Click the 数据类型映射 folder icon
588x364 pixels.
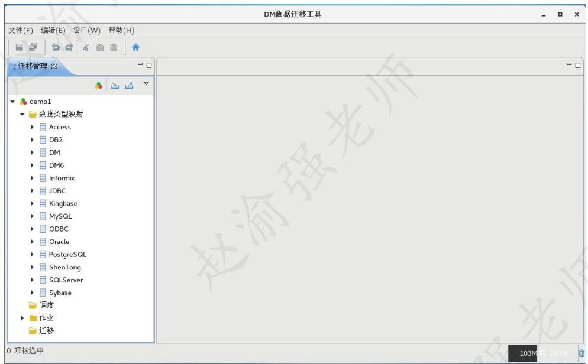point(33,114)
